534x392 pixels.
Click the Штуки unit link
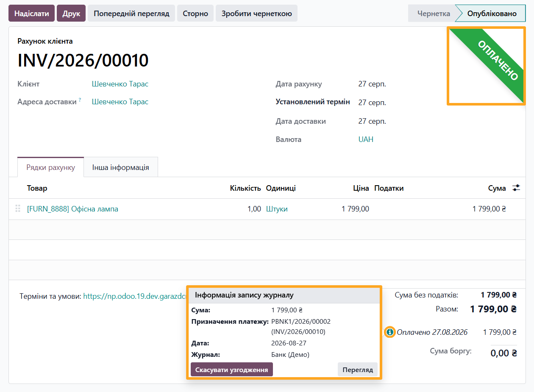277,209
